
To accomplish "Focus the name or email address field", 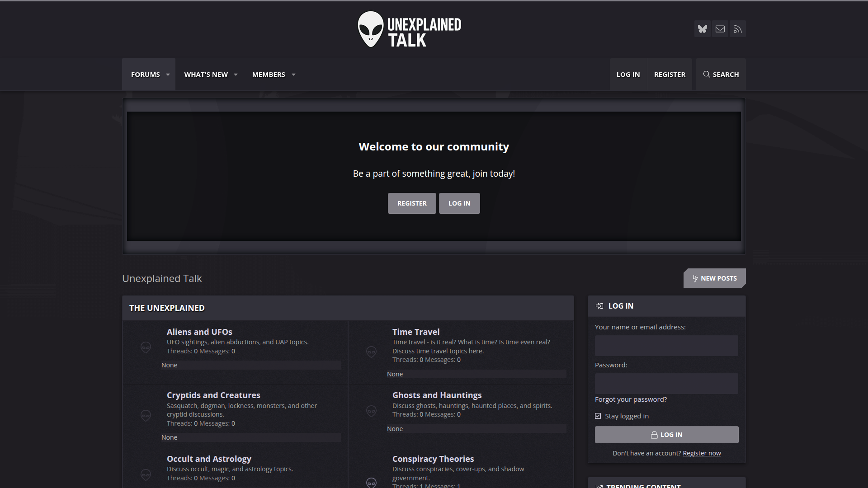I will [666, 346].
